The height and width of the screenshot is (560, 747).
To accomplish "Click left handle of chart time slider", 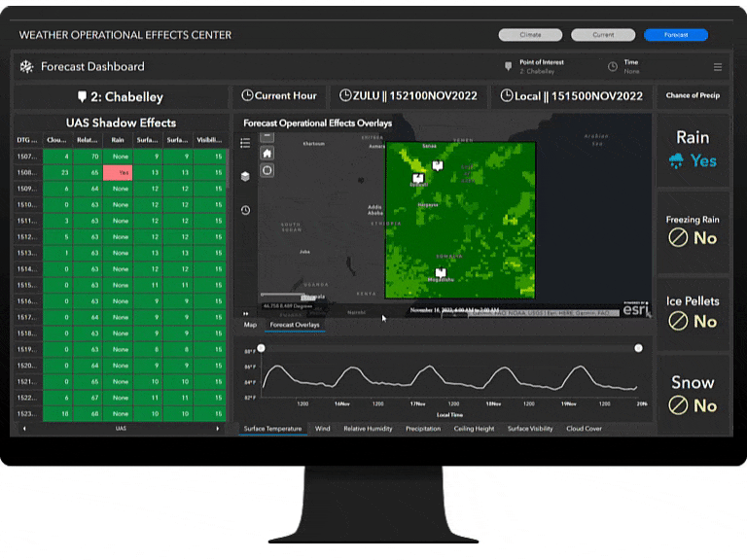I will tap(261, 348).
